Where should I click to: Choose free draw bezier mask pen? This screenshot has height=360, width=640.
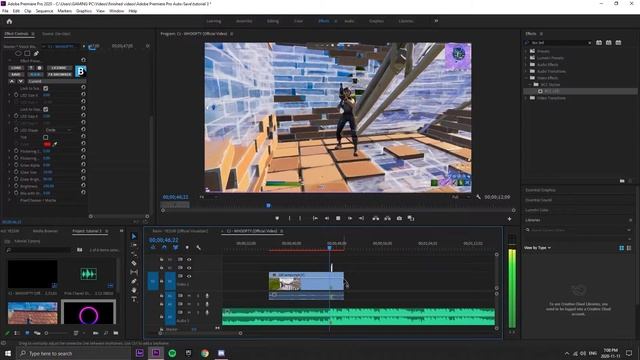coord(36,53)
